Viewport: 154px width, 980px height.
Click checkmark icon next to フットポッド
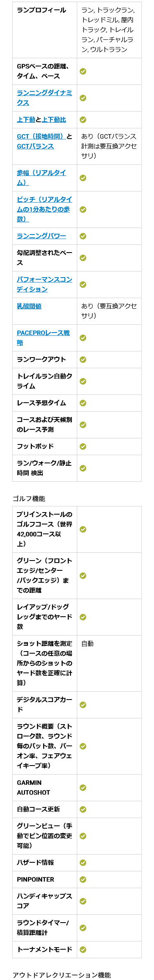(83, 446)
